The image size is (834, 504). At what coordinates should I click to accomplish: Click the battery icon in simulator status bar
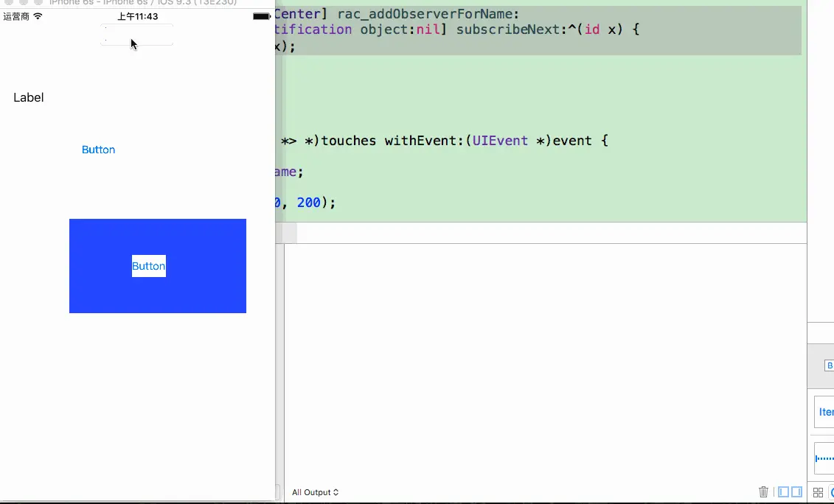pyautogui.click(x=262, y=16)
